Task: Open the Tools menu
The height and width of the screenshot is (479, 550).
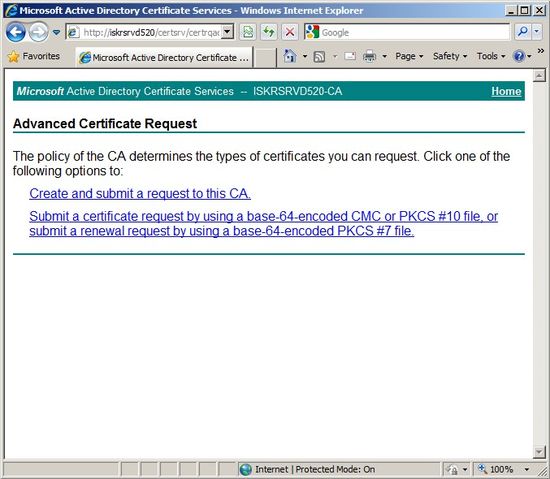Action: pos(491,56)
